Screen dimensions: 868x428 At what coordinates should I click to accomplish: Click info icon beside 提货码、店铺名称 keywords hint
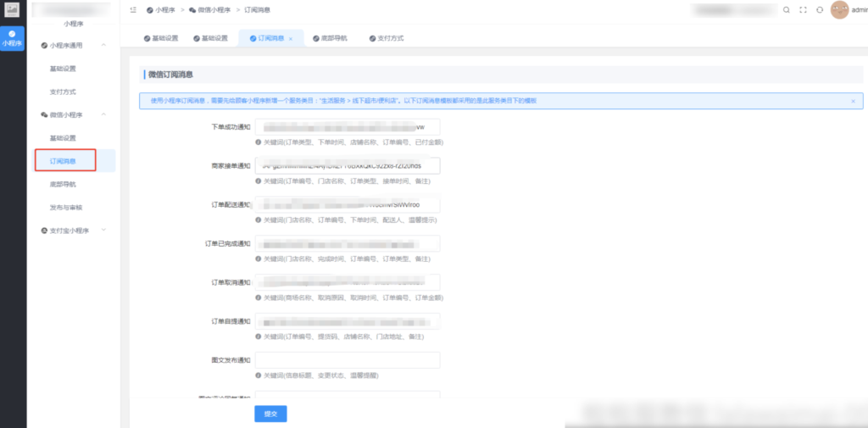click(258, 336)
